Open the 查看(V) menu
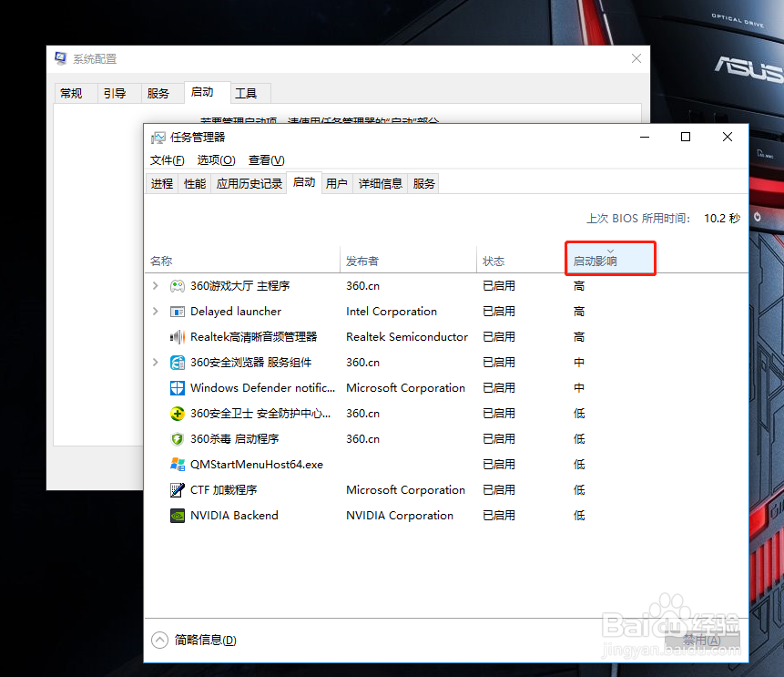This screenshot has height=677, width=784. [267, 160]
